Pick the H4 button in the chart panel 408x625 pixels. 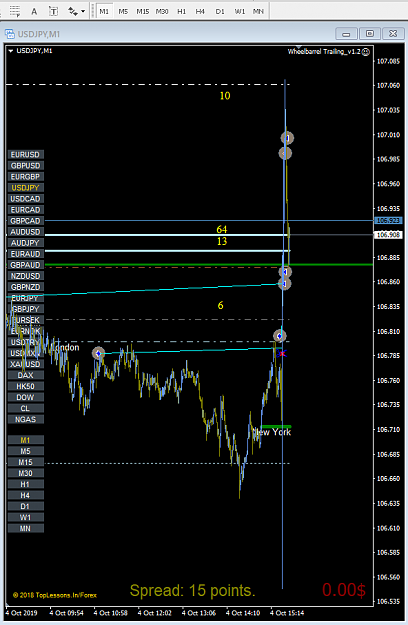coord(26,495)
